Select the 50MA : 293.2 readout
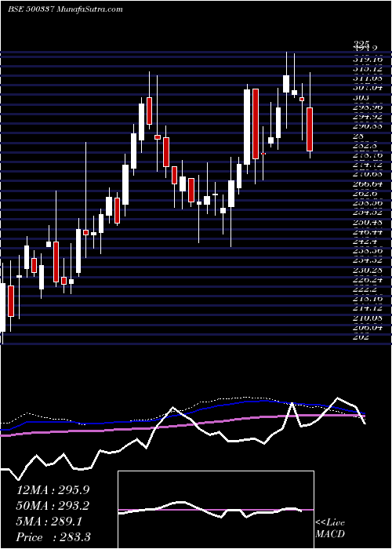 pyautogui.click(x=53, y=506)
